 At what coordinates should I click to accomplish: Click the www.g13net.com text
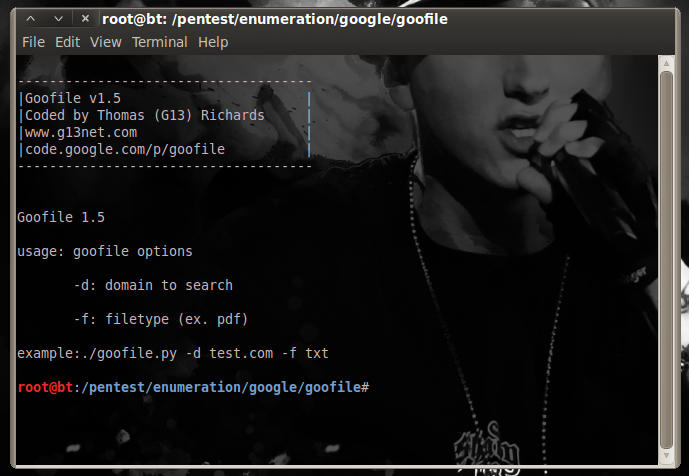tap(81, 132)
